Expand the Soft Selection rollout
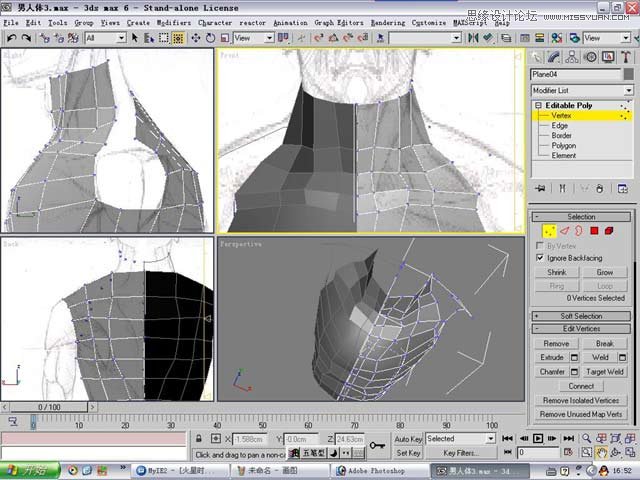Image resolution: width=640 pixels, height=480 pixels. click(x=581, y=316)
